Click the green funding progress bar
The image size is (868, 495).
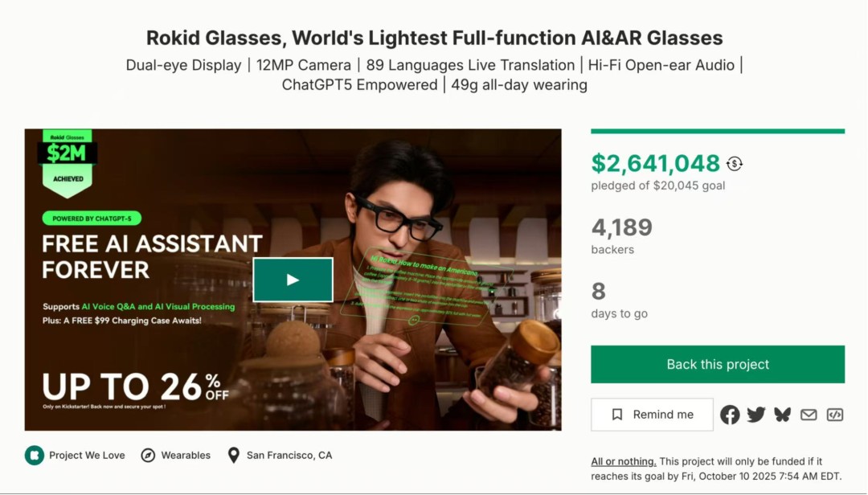(717, 131)
